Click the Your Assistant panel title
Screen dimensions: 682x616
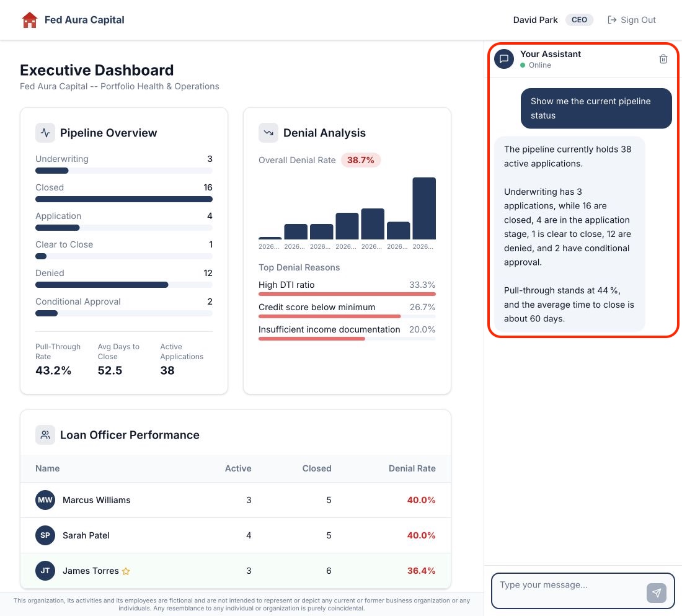(x=551, y=54)
